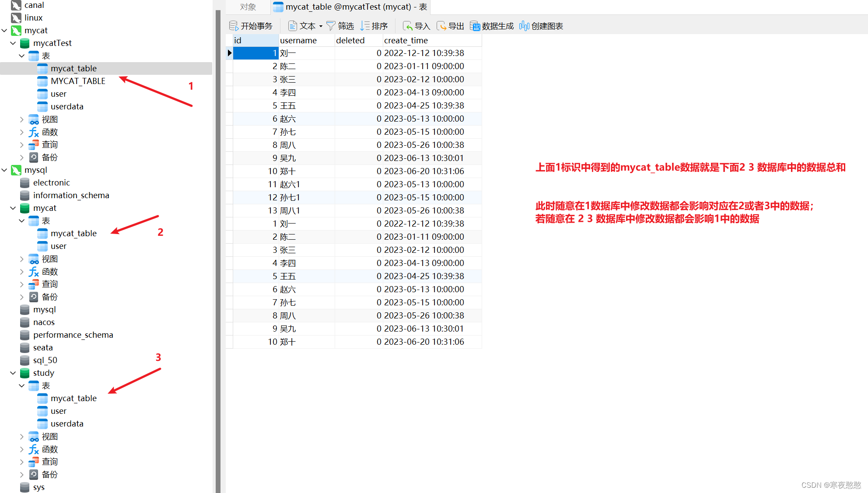Expand the 函数 node under study
The image size is (868, 493).
21,449
